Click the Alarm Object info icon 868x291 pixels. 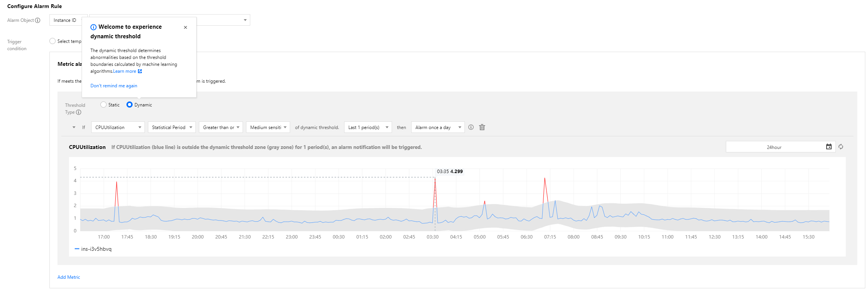pyautogui.click(x=38, y=20)
